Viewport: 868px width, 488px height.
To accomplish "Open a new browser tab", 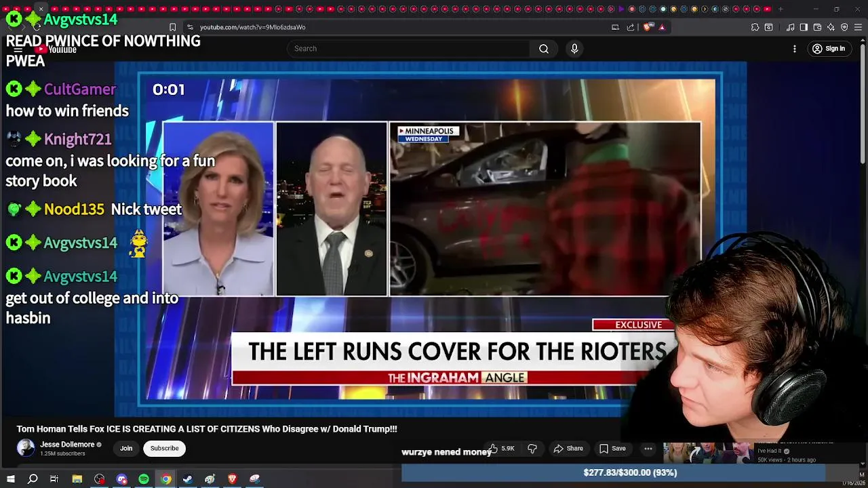I will (x=781, y=9).
